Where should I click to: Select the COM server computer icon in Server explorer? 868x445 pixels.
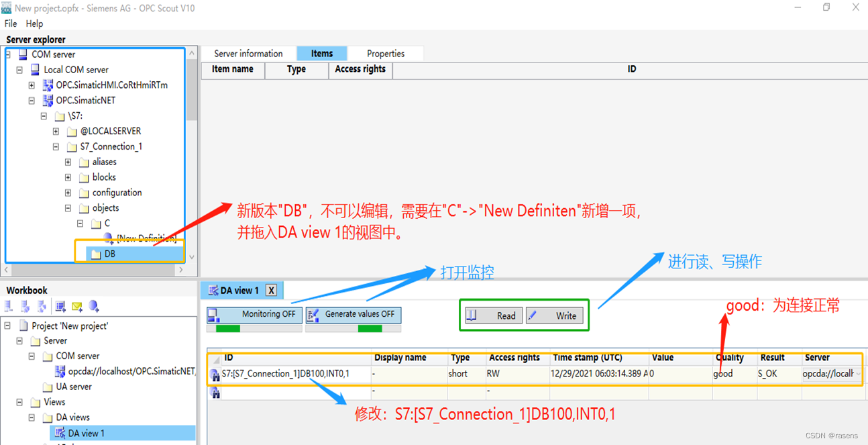pos(23,54)
